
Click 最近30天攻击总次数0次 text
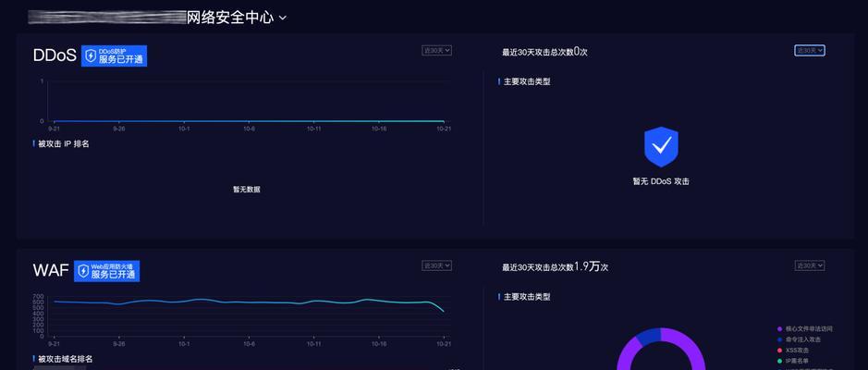(544, 52)
